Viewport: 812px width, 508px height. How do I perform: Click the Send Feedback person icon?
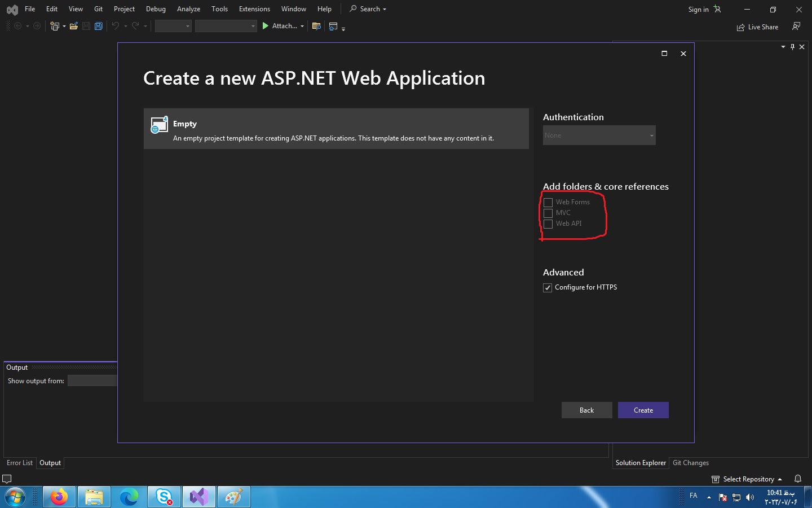coord(796,26)
